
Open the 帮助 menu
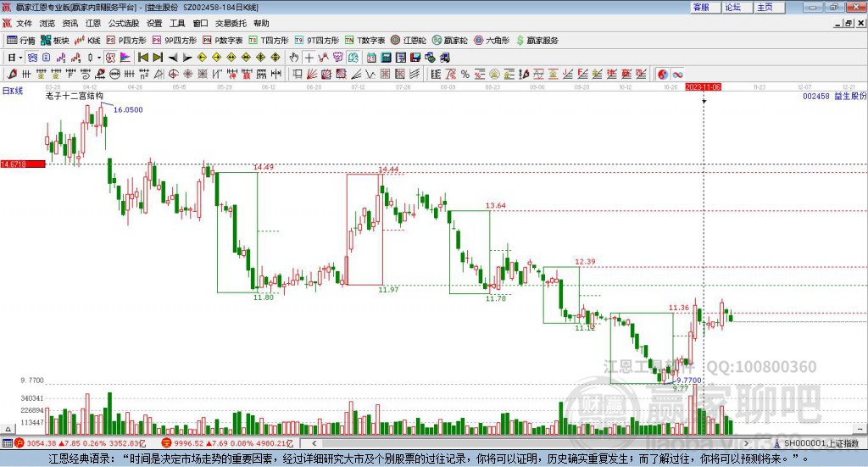(261, 23)
